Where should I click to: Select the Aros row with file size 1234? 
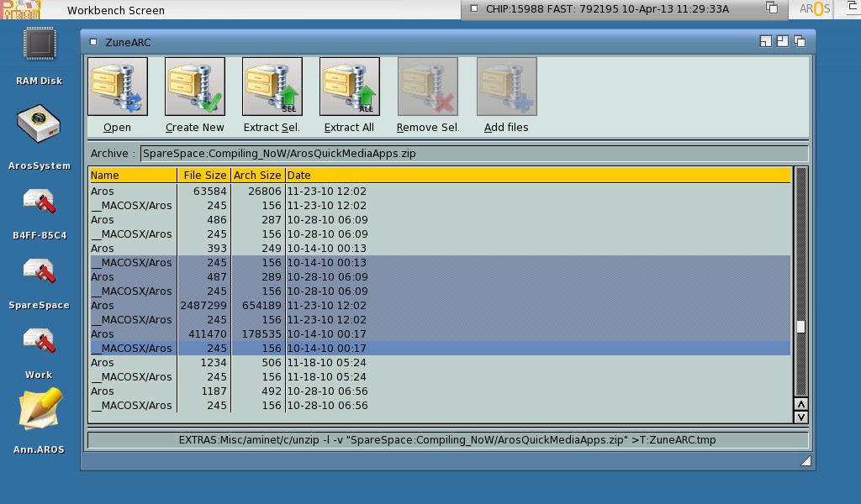pos(440,363)
